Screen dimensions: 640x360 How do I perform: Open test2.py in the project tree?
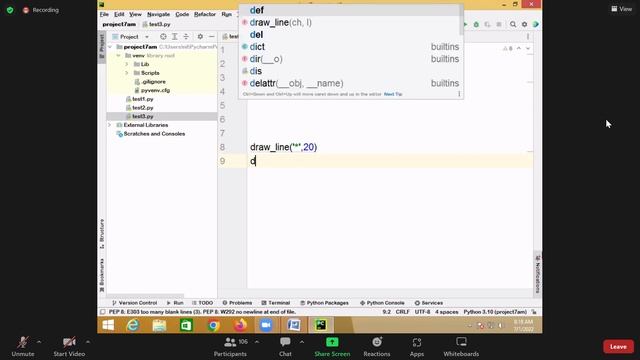(142, 108)
